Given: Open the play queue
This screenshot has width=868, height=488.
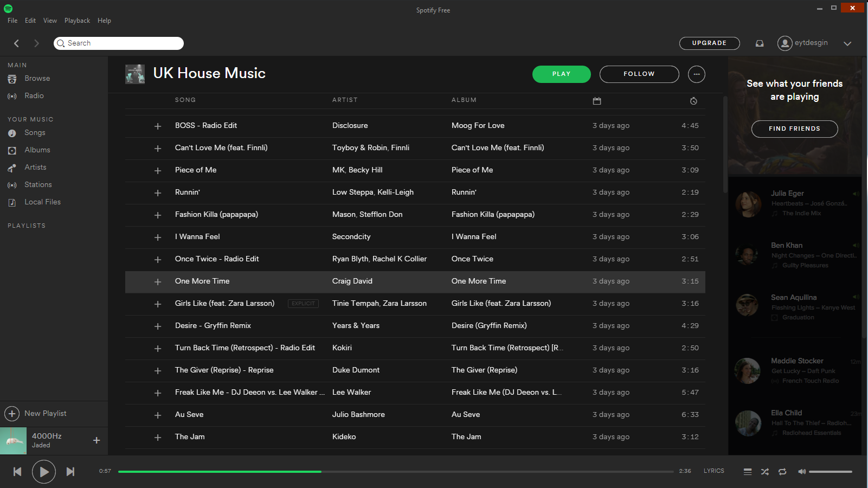Looking at the screenshot, I should click(748, 472).
